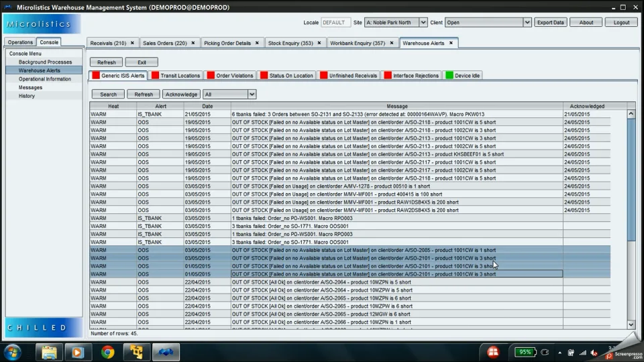Screen dimensions: 644x362
Task: Close the Sales Orders (220) tab
Action: (193, 43)
